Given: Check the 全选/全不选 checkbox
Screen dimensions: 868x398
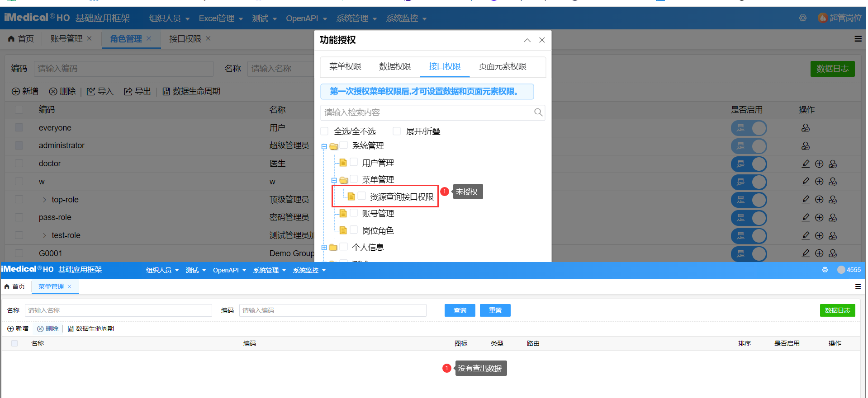Looking at the screenshot, I should pos(324,131).
